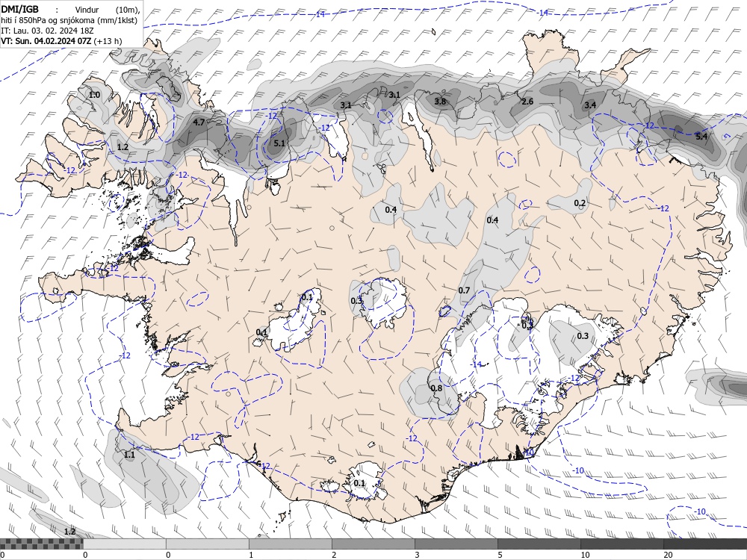
Task: Click the 0.8 snowfall value
Action: pos(436,388)
